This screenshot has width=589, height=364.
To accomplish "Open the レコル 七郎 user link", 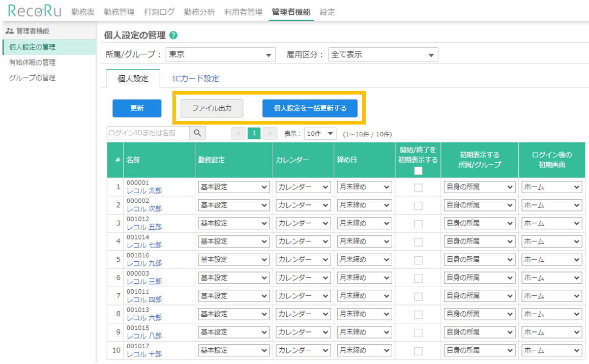I will pos(144,245).
